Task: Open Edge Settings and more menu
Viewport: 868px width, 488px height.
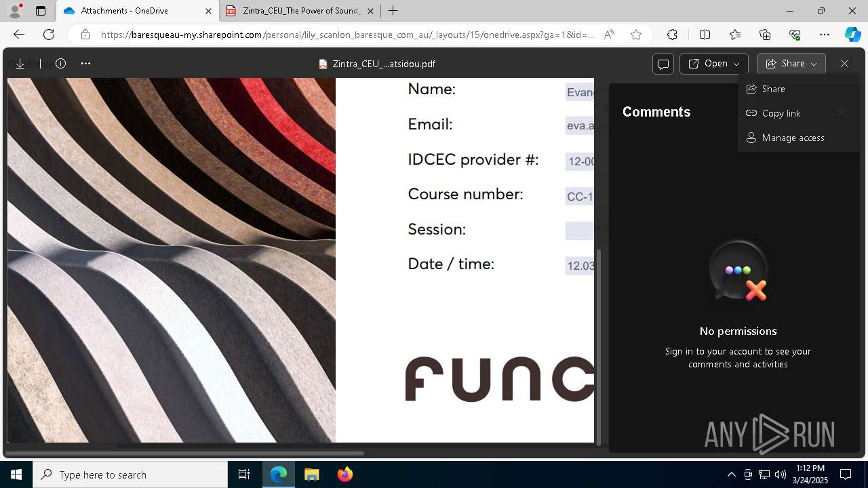Action: point(825,35)
